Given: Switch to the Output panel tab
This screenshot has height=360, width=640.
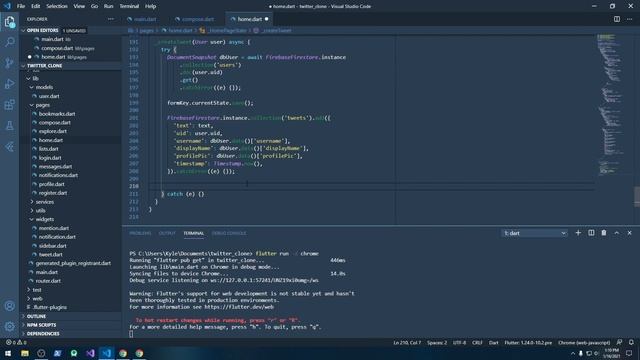Looking at the screenshot, I should (167, 233).
